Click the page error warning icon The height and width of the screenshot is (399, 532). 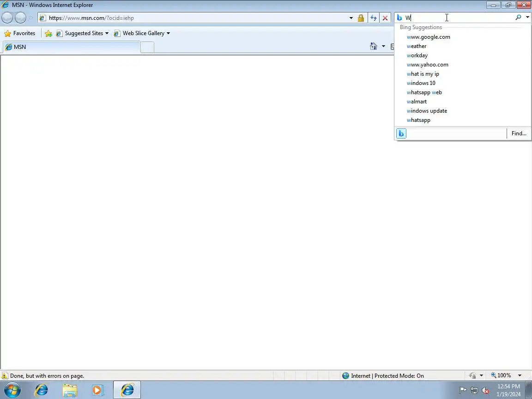click(x=5, y=375)
